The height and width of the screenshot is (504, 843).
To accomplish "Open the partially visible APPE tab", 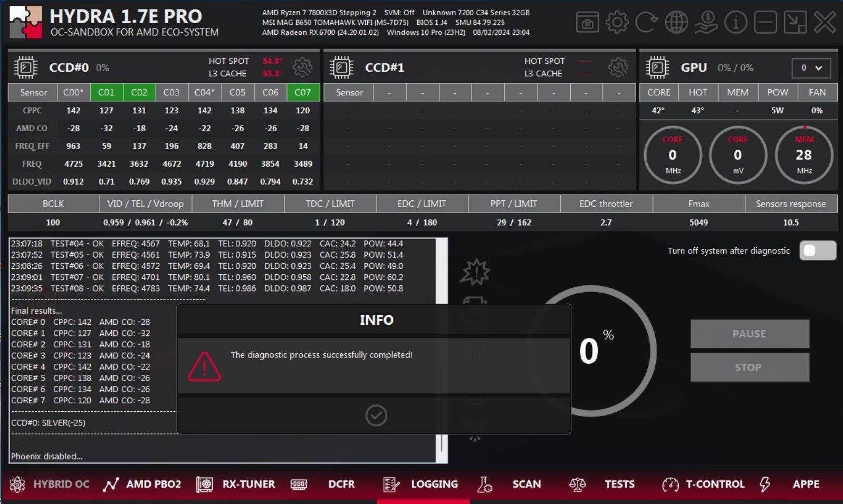I will [790, 484].
